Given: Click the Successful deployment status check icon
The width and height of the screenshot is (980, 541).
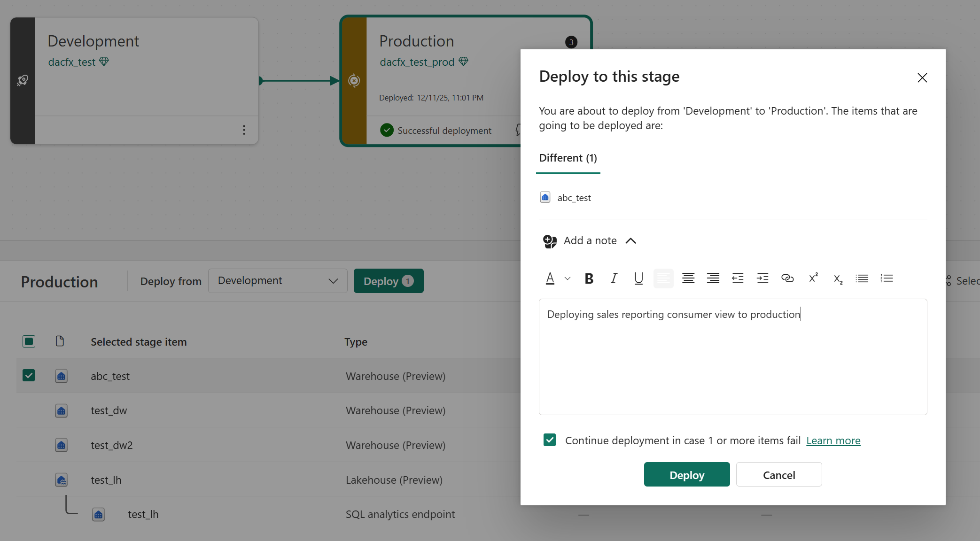Looking at the screenshot, I should (387, 130).
